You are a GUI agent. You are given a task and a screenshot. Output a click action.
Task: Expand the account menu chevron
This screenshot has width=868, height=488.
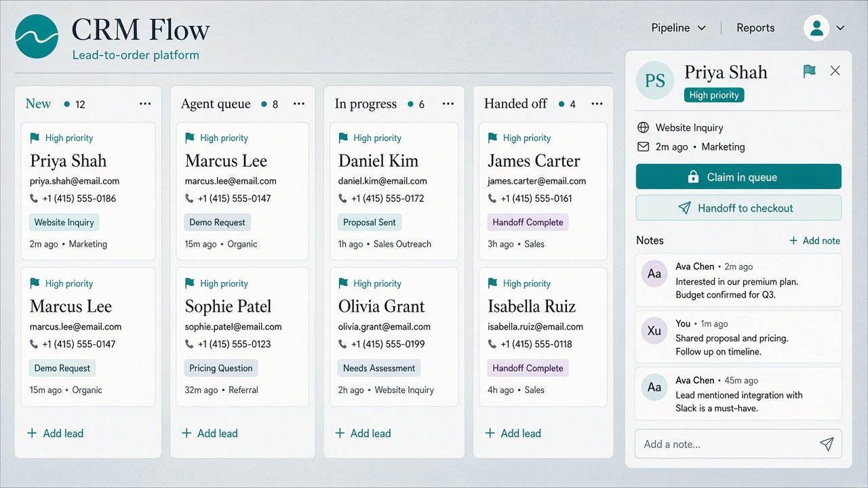[841, 28]
